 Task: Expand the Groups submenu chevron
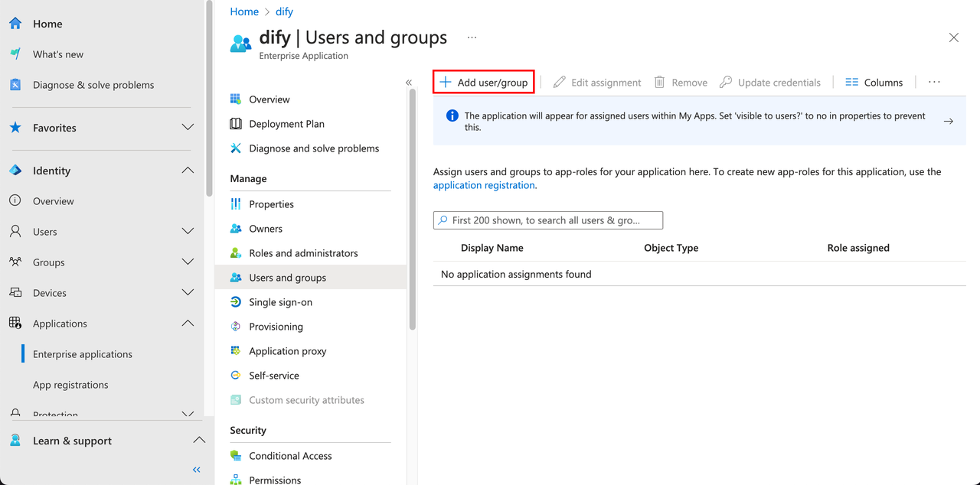pos(188,262)
